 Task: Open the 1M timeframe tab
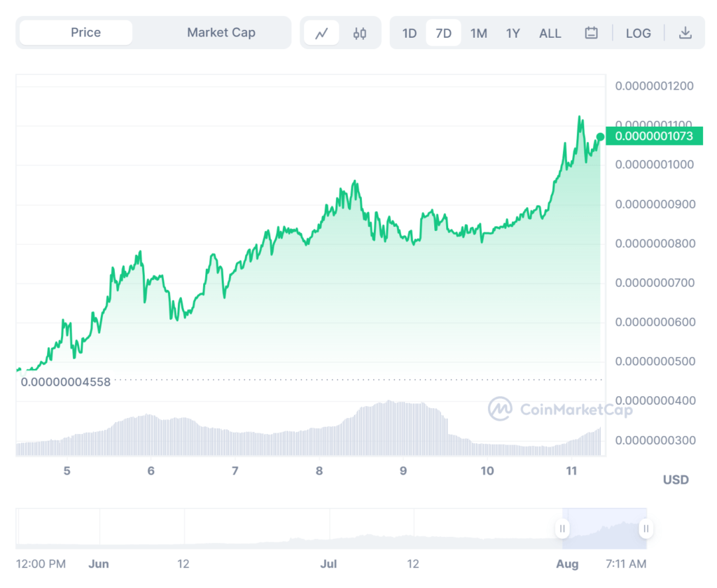coord(479,32)
